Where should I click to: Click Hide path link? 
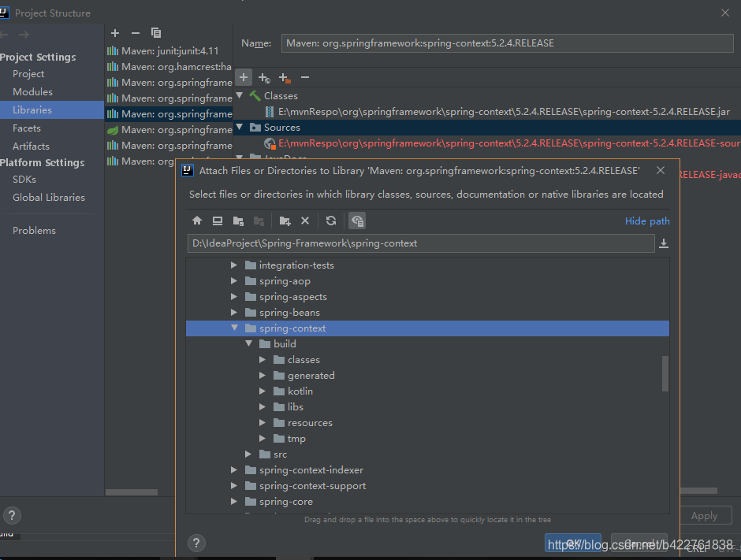(647, 221)
